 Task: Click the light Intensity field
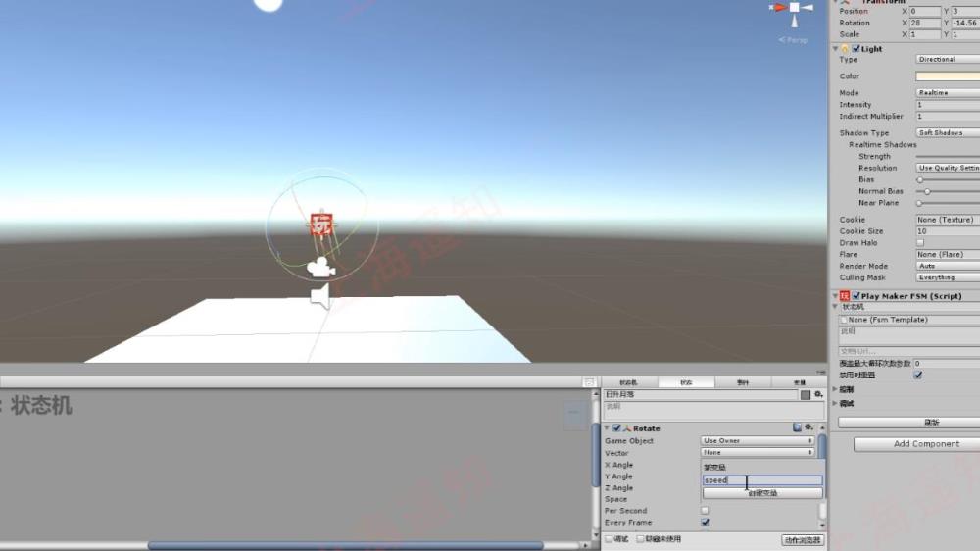coord(948,105)
